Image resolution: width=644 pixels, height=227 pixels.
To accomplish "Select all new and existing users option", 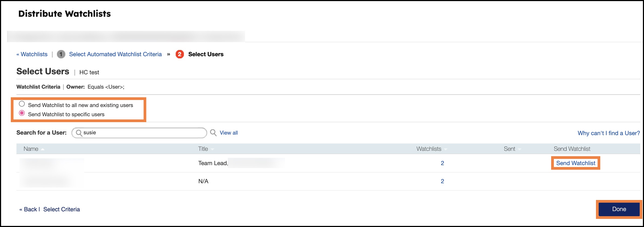I will click(22, 104).
